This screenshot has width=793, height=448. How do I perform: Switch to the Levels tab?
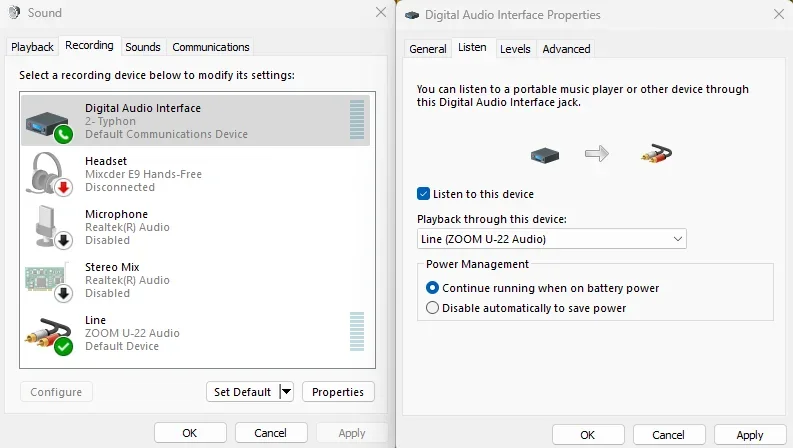(x=515, y=48)
